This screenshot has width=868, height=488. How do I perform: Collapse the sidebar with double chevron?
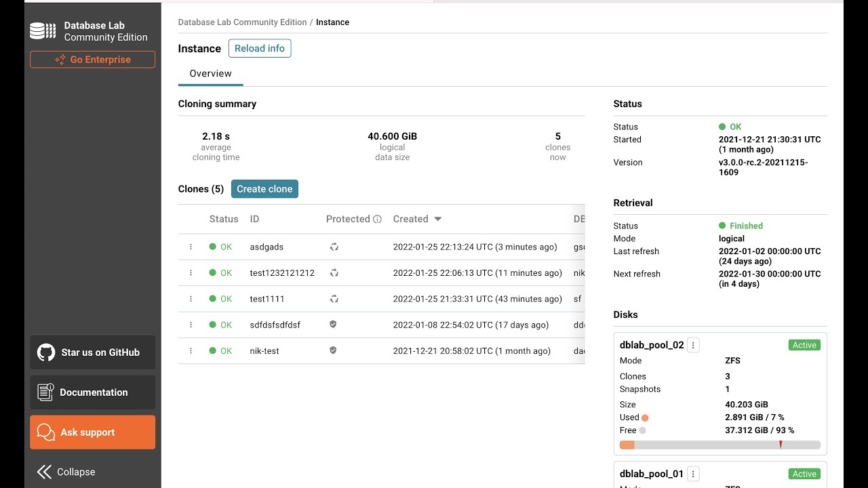[45, 472]
